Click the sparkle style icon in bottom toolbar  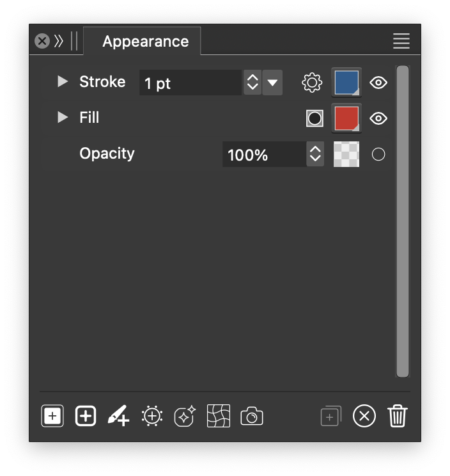click(x=185, y=416)
